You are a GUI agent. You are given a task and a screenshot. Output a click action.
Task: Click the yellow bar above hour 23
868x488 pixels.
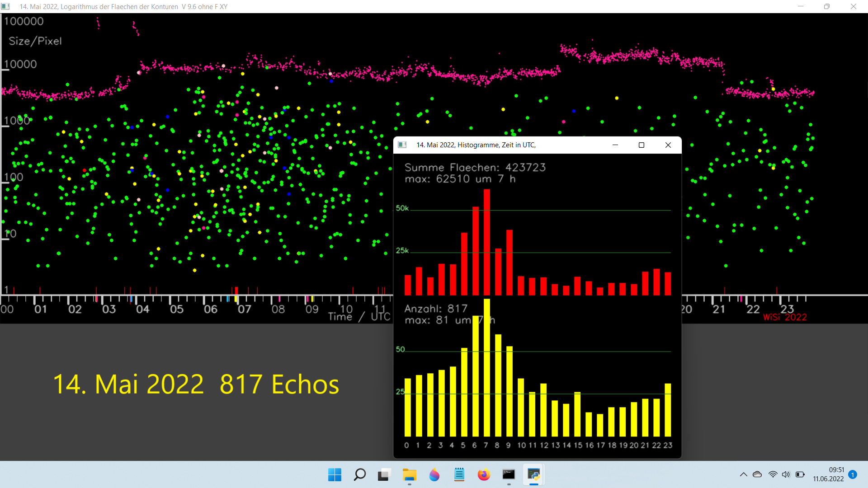[668, 410]
